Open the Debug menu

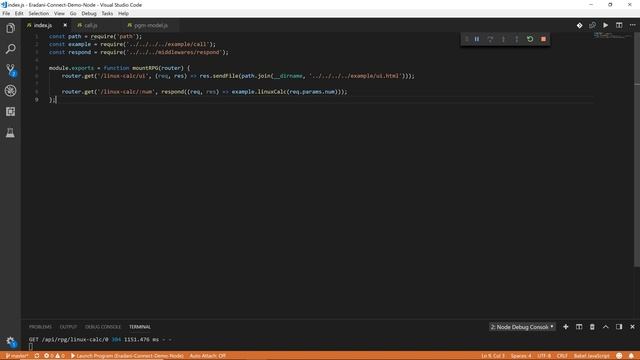(89, 13)
